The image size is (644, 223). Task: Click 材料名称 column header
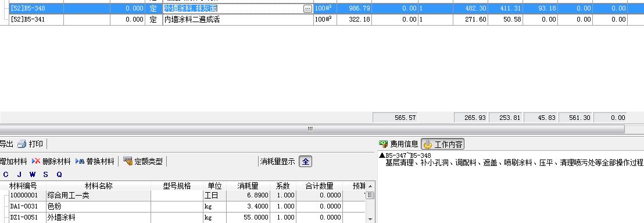(99, 186)
